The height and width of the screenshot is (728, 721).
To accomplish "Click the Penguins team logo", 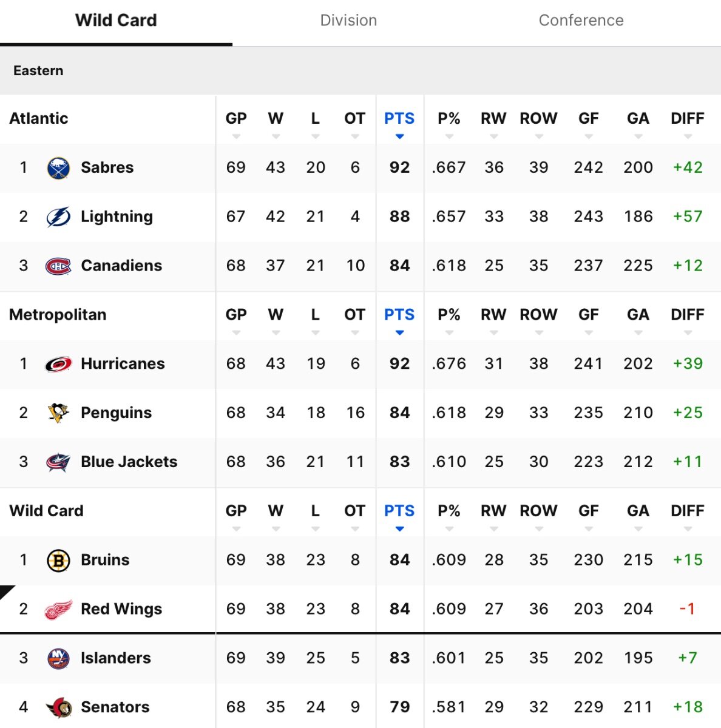I will click(x=58, y=413).
